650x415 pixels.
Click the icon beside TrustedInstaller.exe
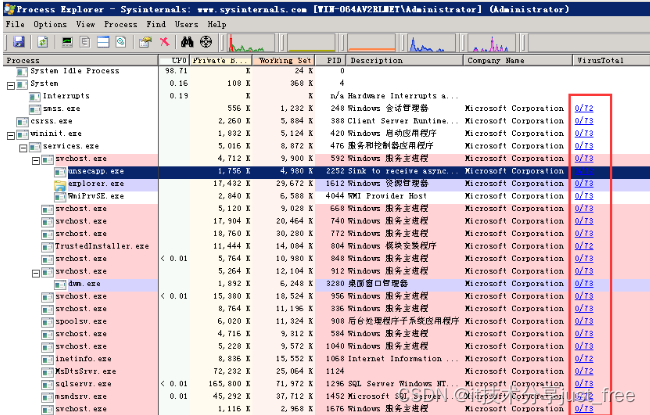click(x=48, y=247)
